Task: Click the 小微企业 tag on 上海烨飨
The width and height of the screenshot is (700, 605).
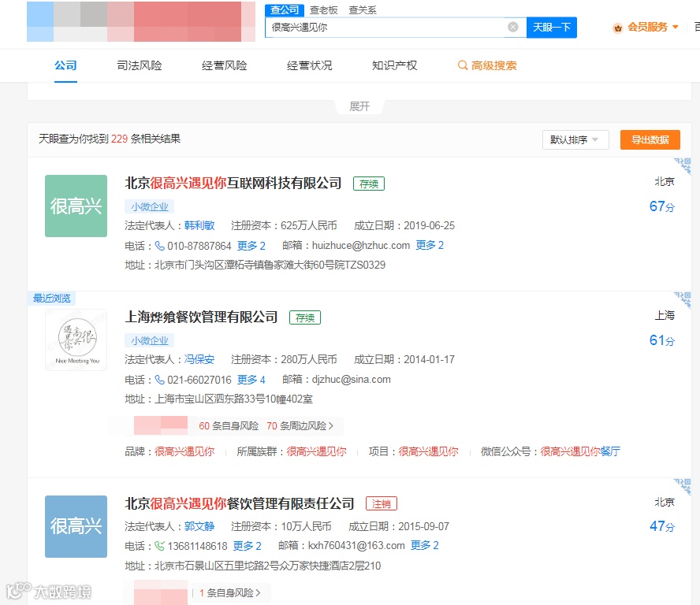Action: tap(150, 340)
